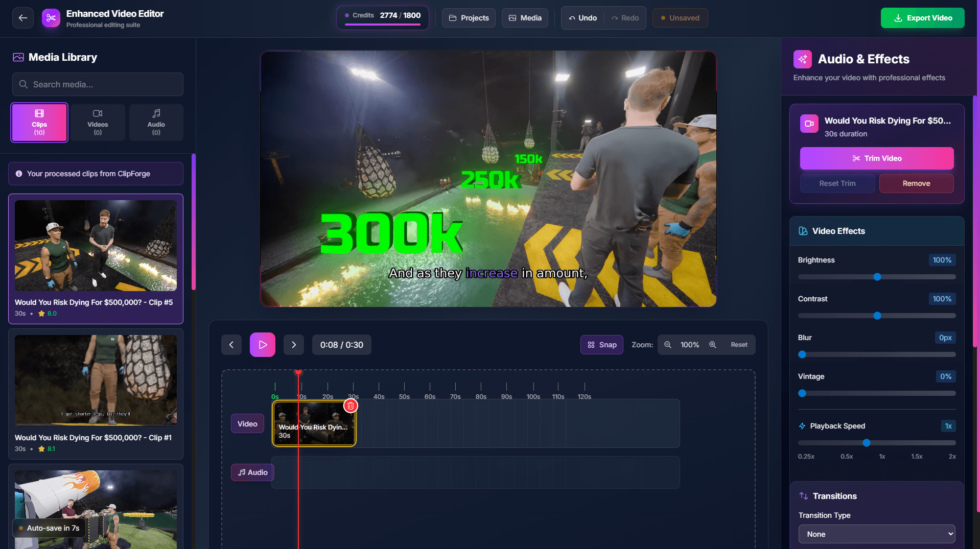Step back with the previous-frame chevron

231,344
